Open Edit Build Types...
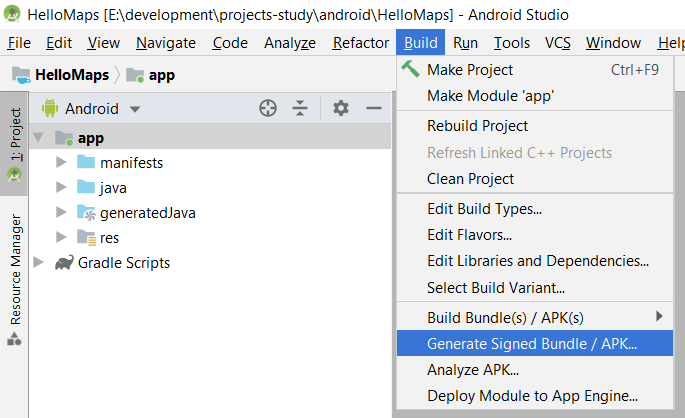This screenshot has width=685, height=418. coord(535,209)
